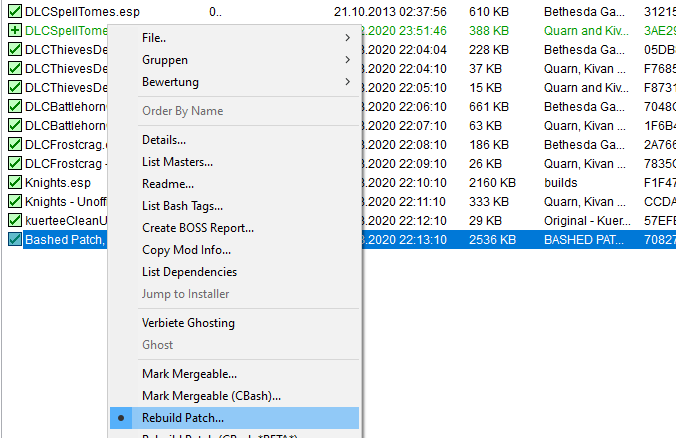
Task: Uncheck the first DLCFrostcrag.esp checkbox
Action: [x=14, y=145]
